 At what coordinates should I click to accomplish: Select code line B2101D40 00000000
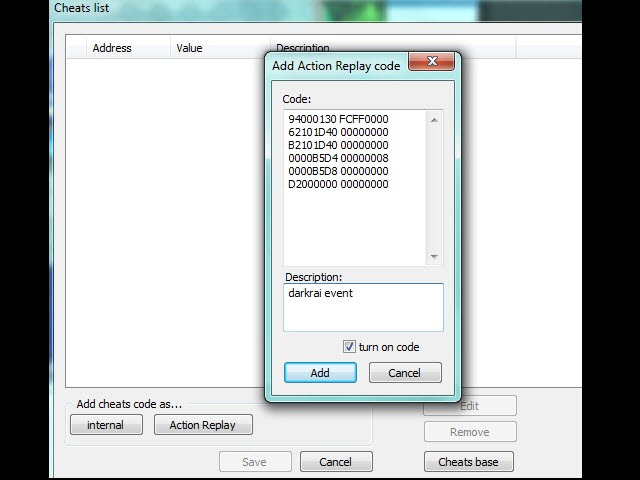338,145
